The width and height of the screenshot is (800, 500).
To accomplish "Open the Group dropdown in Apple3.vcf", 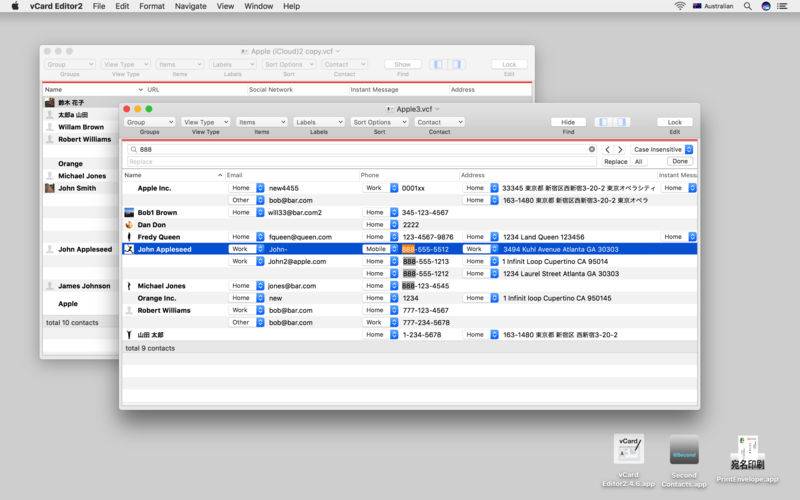I will click(x=149, y=122).
